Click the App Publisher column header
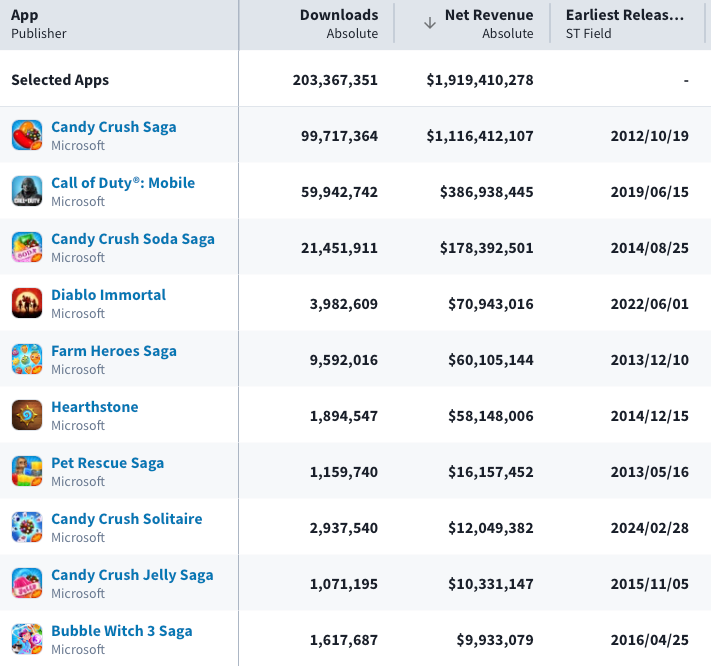The width and height of the screenshot is (711, 667). (x=39, y=24)
